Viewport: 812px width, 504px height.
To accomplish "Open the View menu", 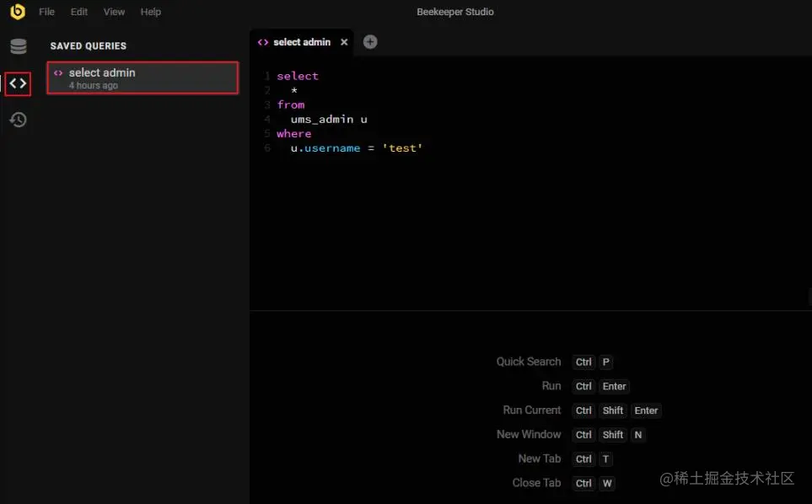I will 114,12.
